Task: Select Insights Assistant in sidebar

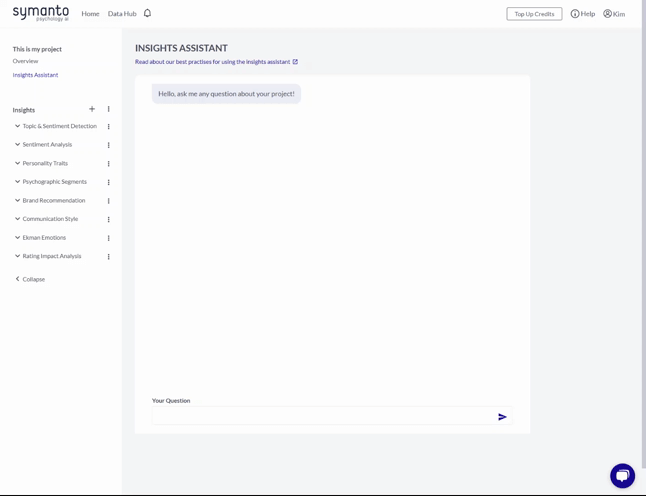Action: click(x=35, y=75)
